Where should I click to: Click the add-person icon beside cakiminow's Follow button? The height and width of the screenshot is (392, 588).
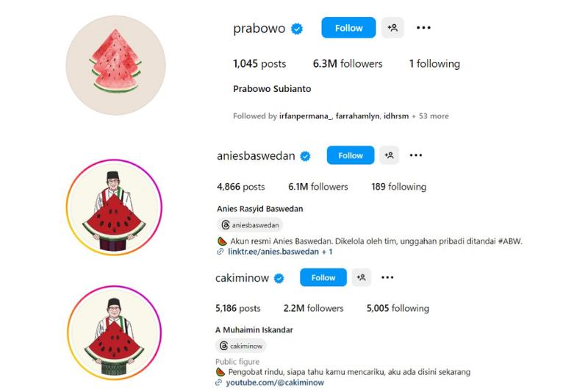click(x=361, y=277)
